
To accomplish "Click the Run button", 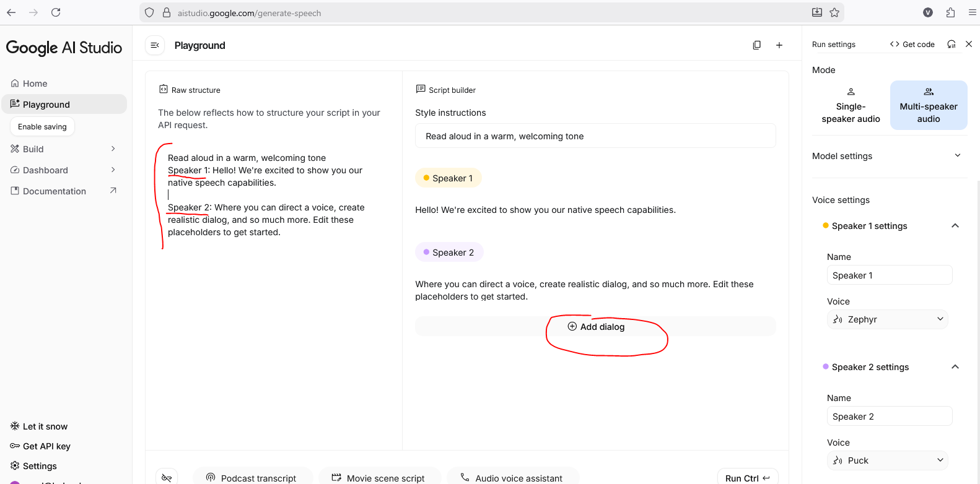I will [x=748, y=478].
